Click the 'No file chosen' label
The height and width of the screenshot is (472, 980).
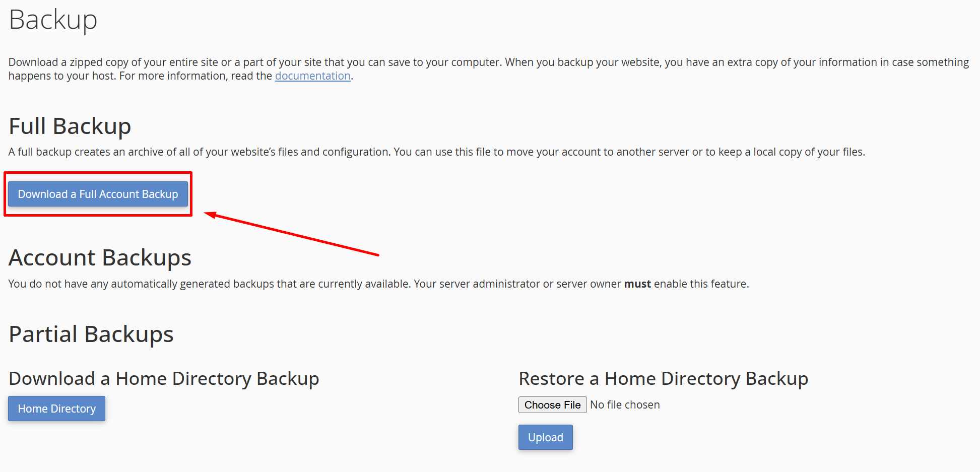pyautogui.click(x=625, y=405)
